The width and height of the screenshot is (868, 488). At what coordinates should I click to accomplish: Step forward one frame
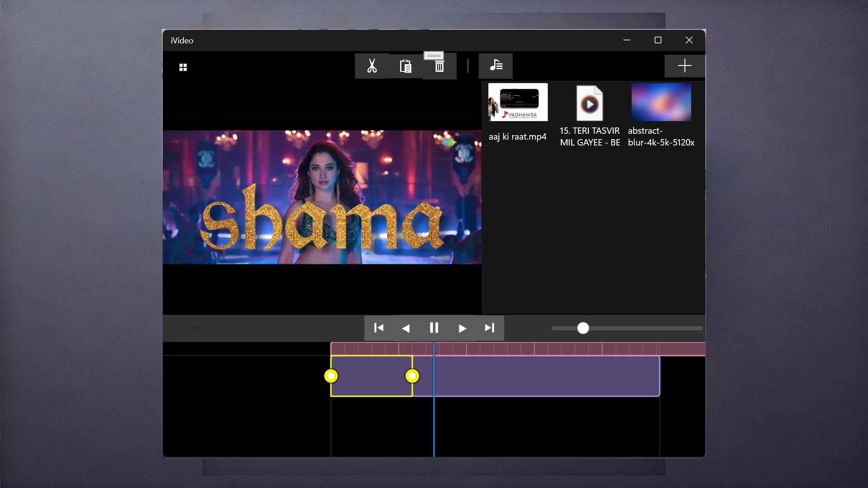pos(462,328)
